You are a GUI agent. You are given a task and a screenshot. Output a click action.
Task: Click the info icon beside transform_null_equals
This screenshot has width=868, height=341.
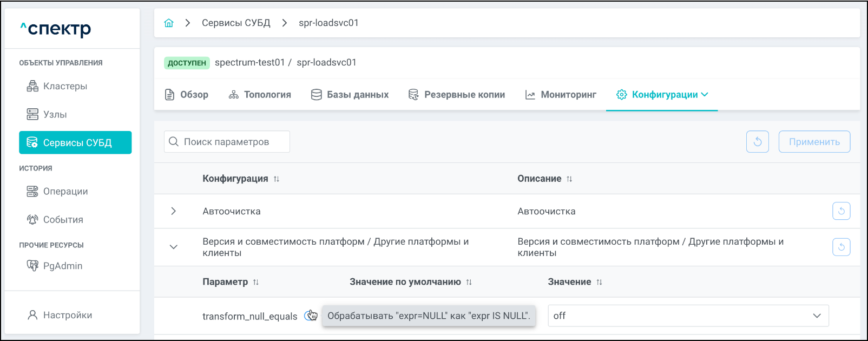pyautogui.click(x=309, y=316)
